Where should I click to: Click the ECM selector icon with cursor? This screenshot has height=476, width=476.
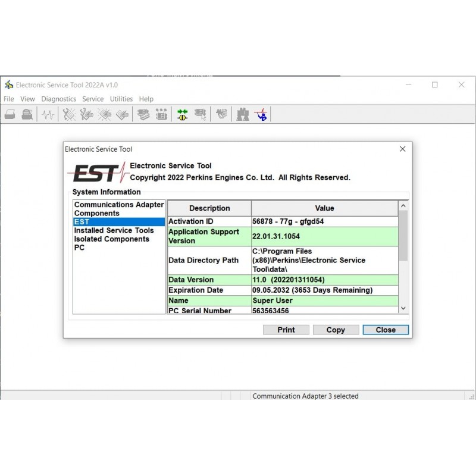pyautogui.click(x=201, y=115)
